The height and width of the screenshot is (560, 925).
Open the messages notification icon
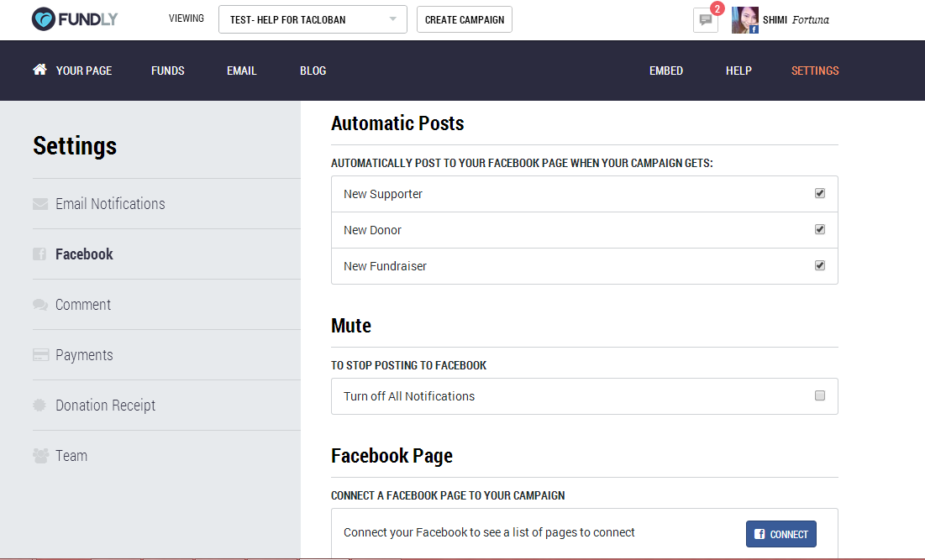[706, 20]
